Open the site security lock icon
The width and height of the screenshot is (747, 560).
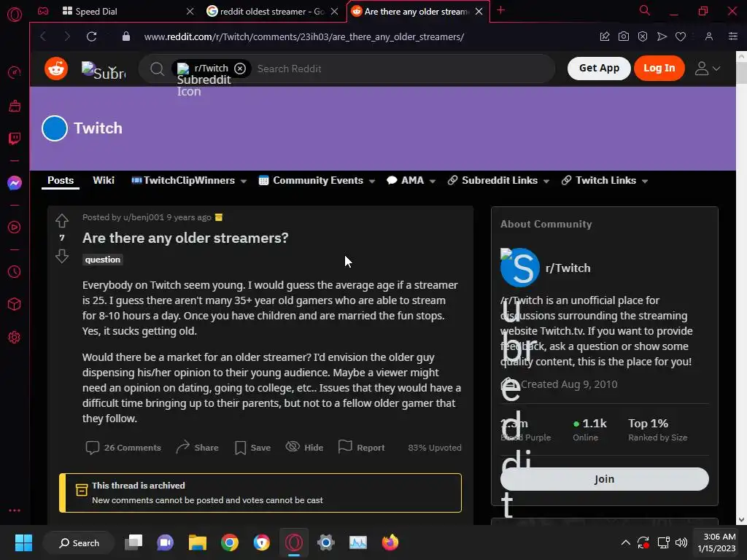pyautogui.click(x=125, y=36)
